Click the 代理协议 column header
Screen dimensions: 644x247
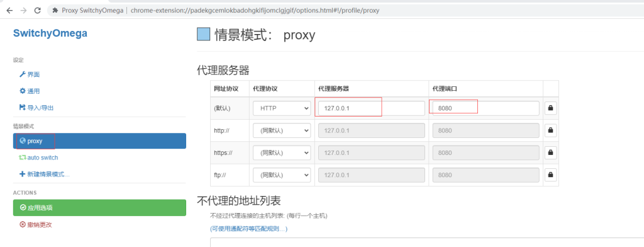[x=265, y=89]
